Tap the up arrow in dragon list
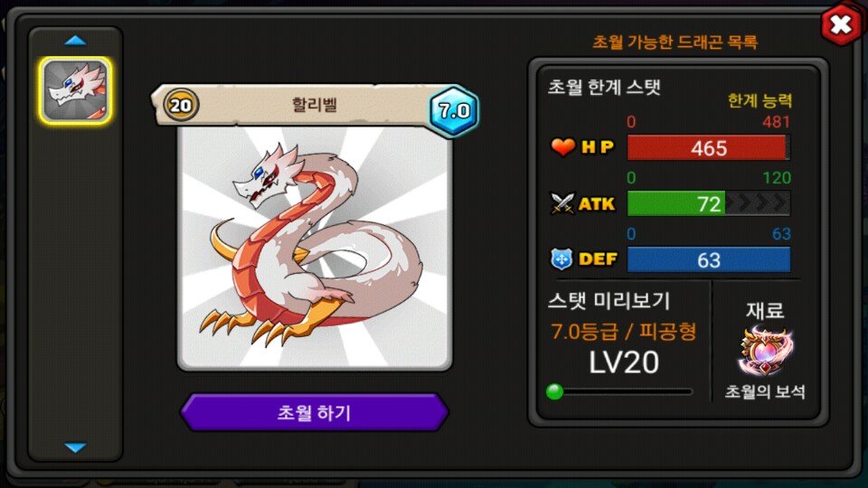Viewport: 868px width, 488px height. [x=75, y=41]
